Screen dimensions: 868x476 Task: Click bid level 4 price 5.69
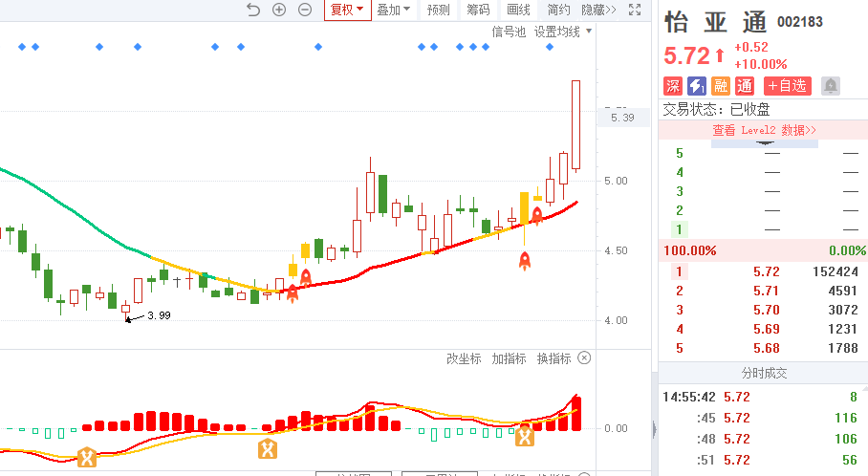tap(766, 329)
